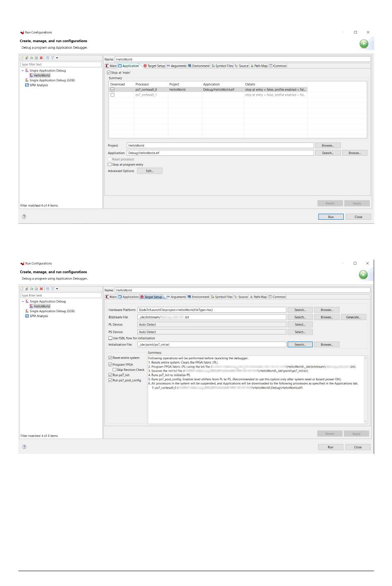Viewport: 392px width, 586px height.
Task: Toggle Run ps7_init checkbox
Action: tap(110, 375)
